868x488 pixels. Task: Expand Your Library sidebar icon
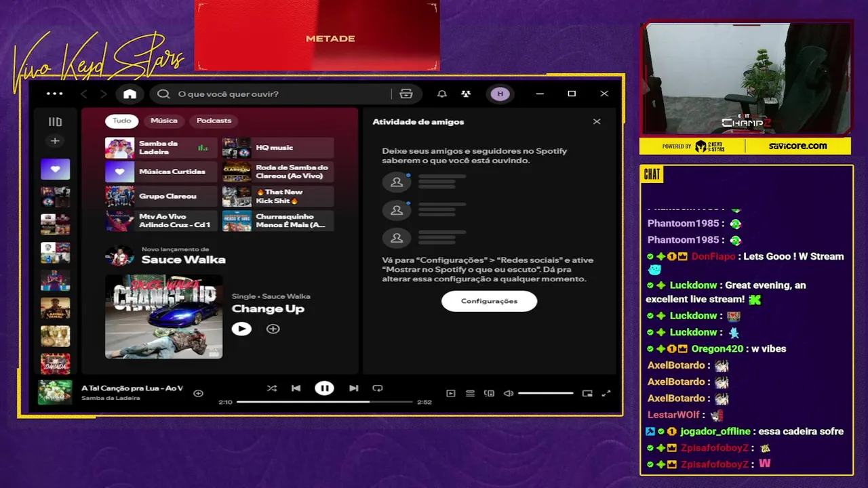pos(55,122)
